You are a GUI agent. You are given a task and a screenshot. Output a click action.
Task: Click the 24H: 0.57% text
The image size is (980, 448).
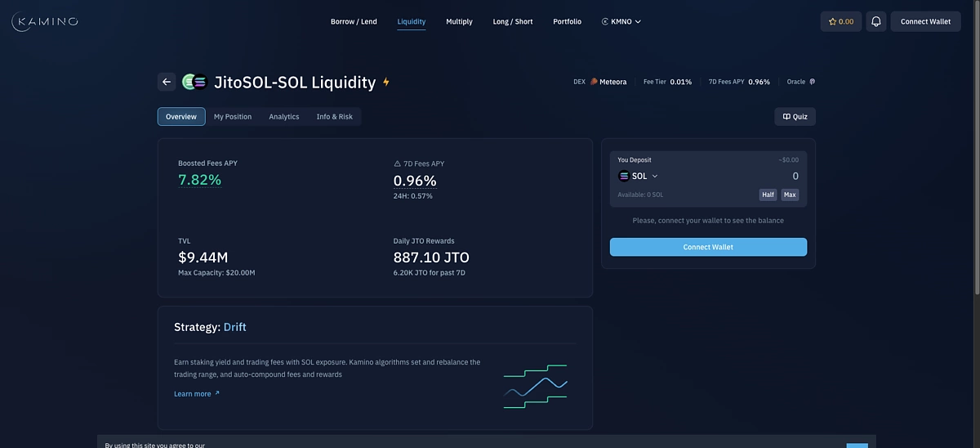point(413,196)
